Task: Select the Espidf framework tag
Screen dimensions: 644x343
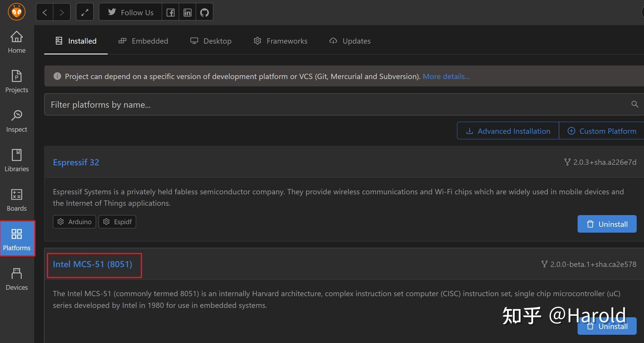Action: (117, 222)
